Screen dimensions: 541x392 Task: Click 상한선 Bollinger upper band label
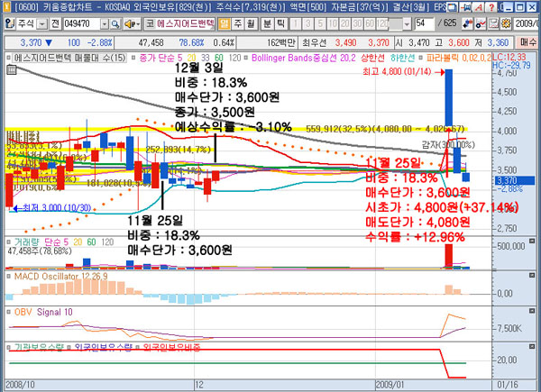pos(372,58)
